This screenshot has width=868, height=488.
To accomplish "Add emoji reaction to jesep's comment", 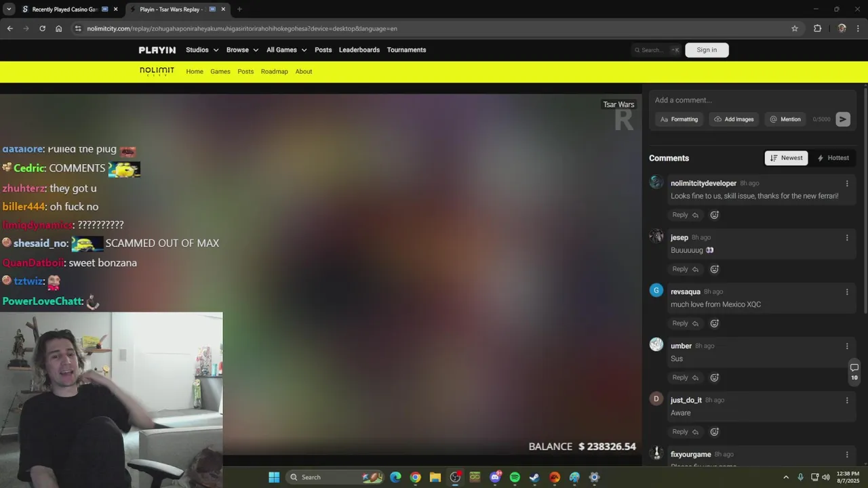I will pos(714,269).
